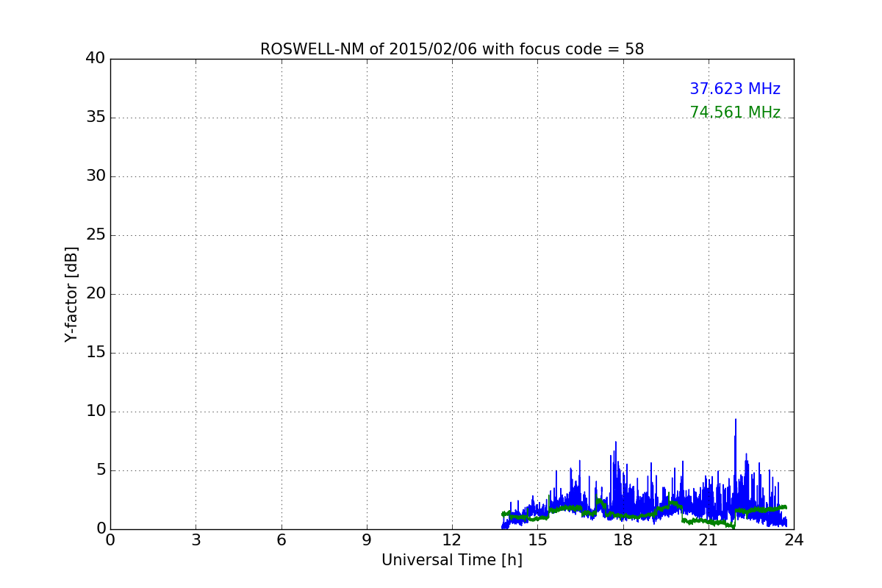The width and height of the screenshot is (882, 588).
Task: Click the y-axis tick label '10'
Action: [x=96, y=412]
